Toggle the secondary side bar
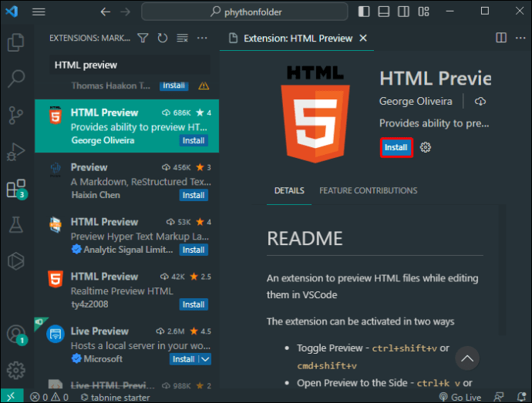532x403 pixels. (x=403, y=12)
